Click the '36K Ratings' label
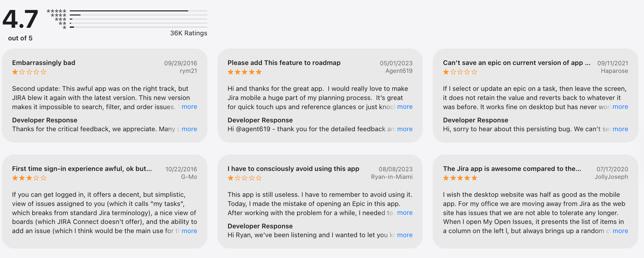 pos(188,33)
